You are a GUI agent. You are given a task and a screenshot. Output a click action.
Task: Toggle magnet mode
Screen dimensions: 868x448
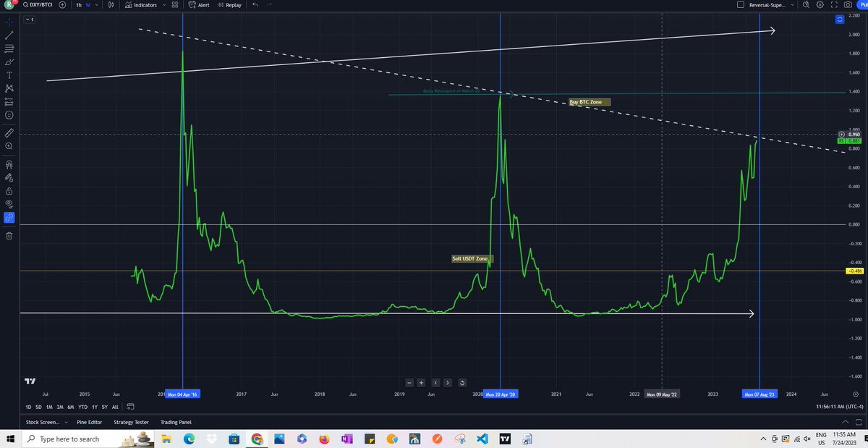coord(9,164)
